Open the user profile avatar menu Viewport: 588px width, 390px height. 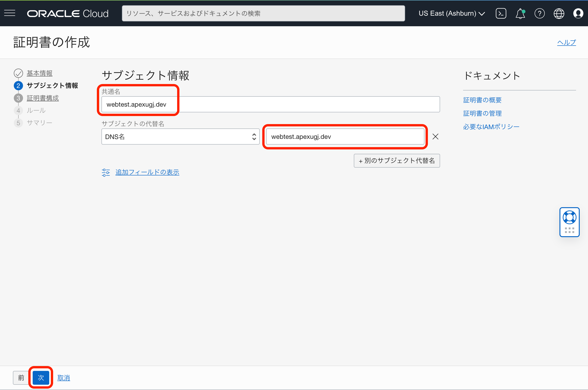point(578,13)
